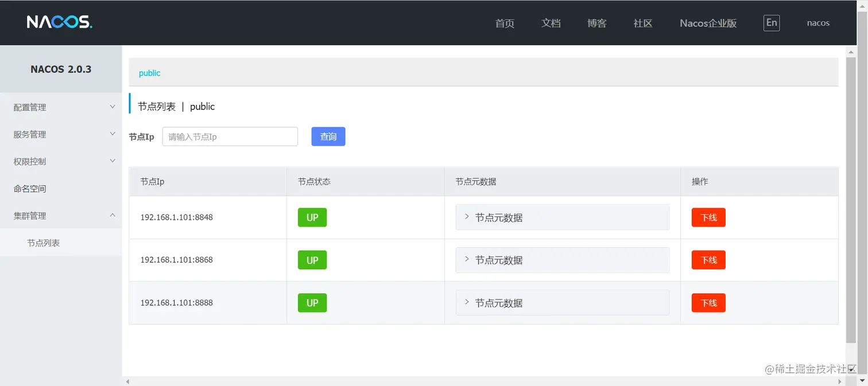Select the text 192.168.1.101:8848
Viewport: 868px width, 386px height.
pos(176,217)
